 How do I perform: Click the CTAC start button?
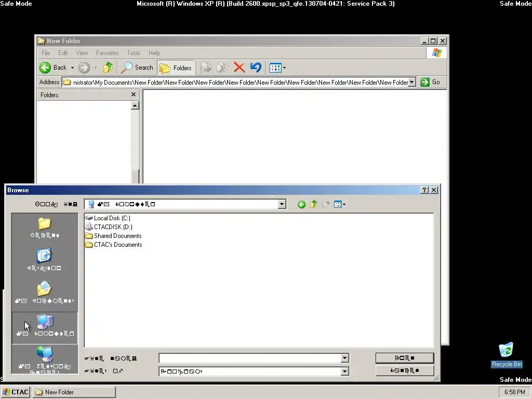point(15,392)
